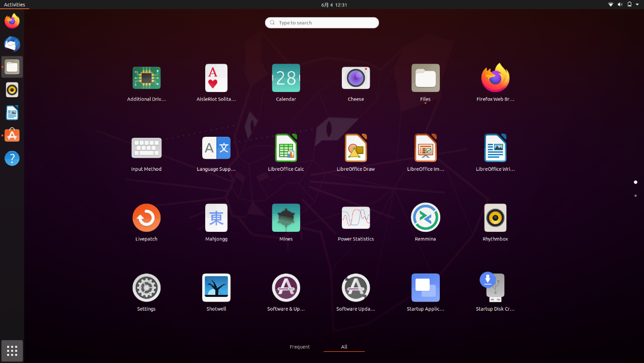The height and width of the screenshot is (363, 644).
Task: Click the battery status icon
Action: click(629, 5)
